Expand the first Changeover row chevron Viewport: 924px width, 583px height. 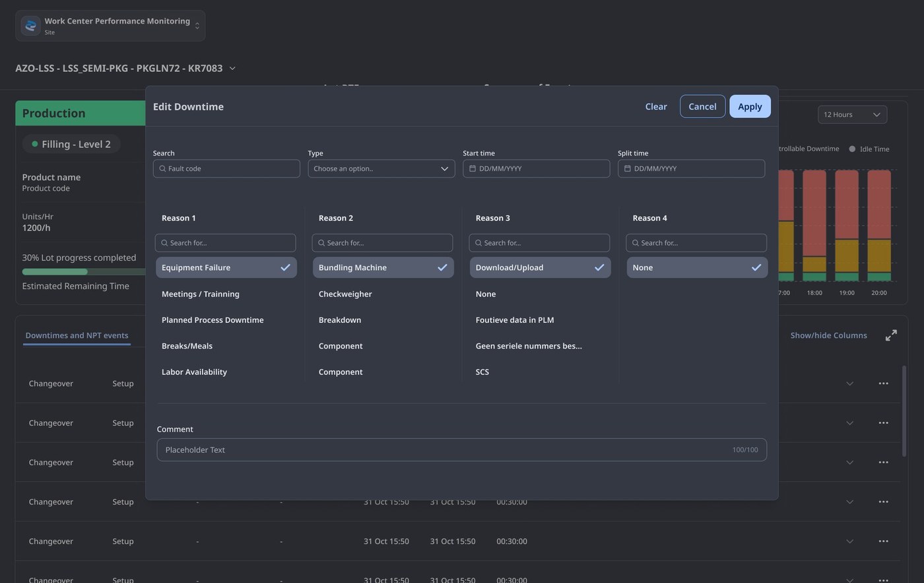pyautogui.click(x=850, y=384)
